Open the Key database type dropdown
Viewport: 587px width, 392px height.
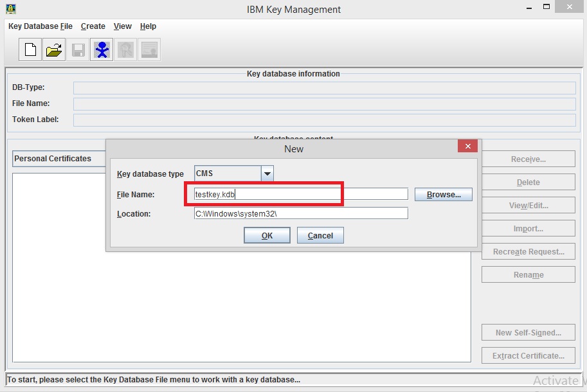point(267,173)
